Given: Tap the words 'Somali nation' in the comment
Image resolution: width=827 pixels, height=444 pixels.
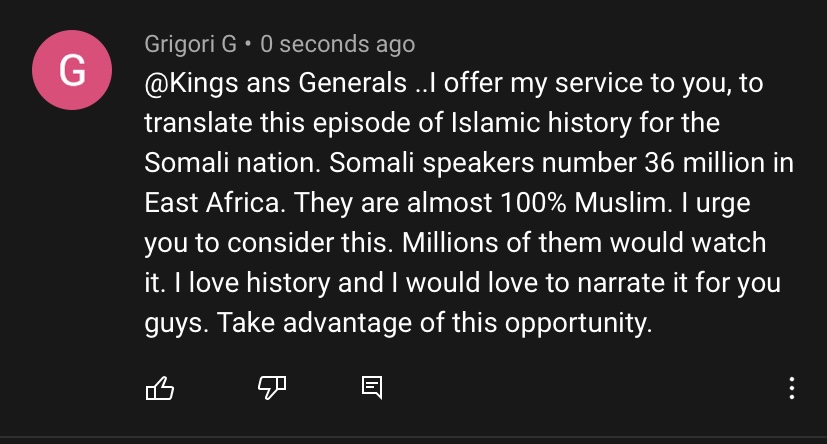Looking at the screenshot, I should coord(232,163).
